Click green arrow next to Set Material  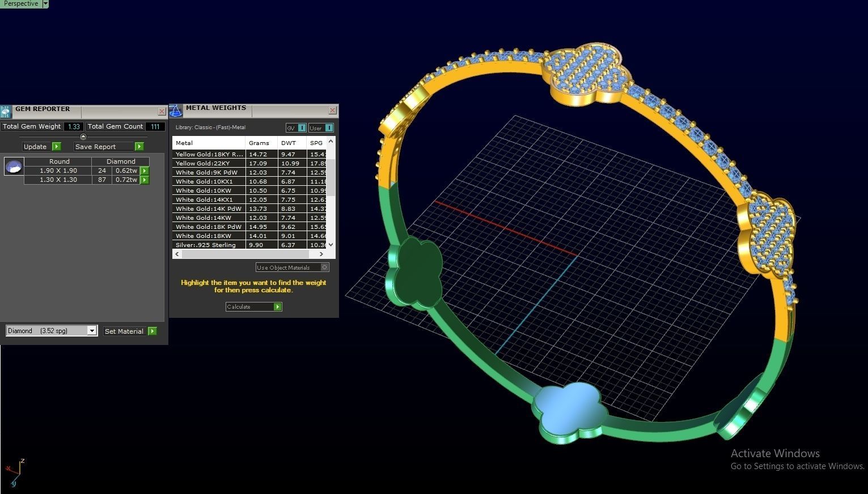pyautogui.click(x=152, y=331)
